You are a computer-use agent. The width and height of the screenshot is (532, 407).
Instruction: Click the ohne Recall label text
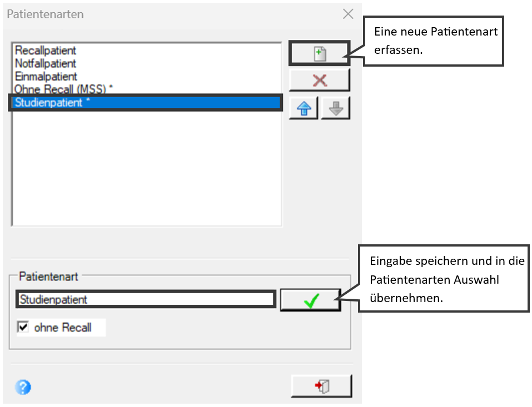click(x=63, y=328)
